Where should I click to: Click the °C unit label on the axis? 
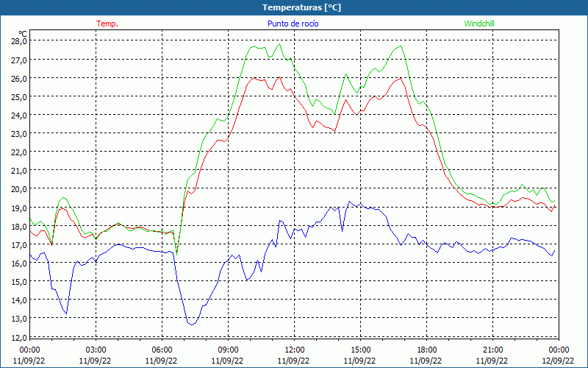point(23,34)
